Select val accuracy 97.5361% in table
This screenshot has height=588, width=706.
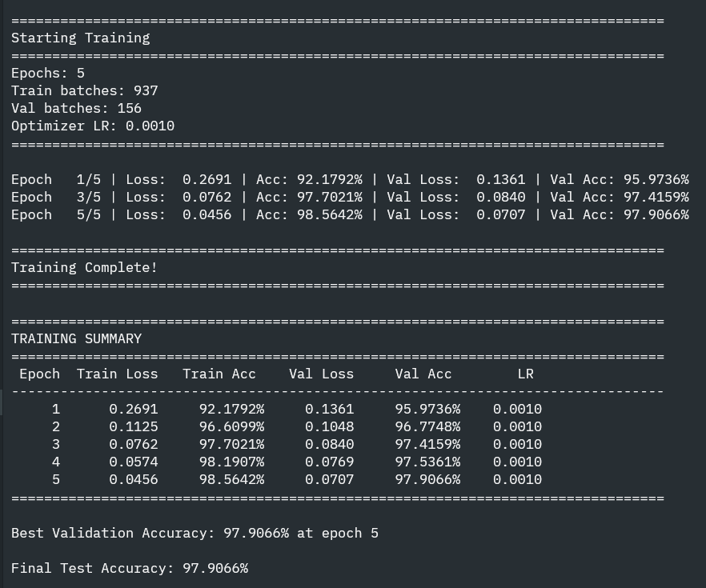427,462
